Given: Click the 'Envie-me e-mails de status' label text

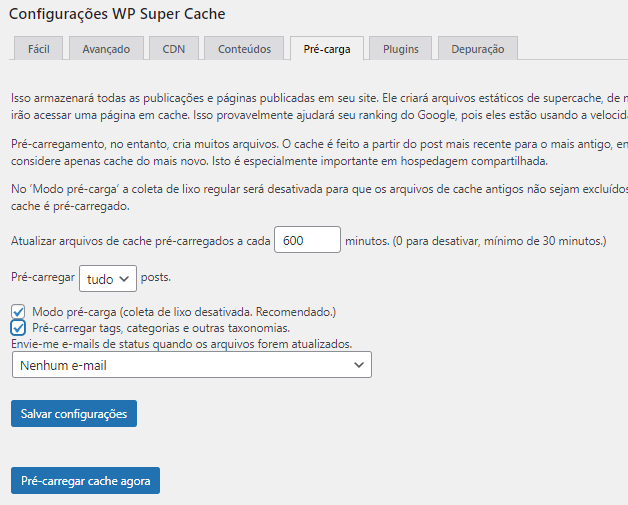Looking at the screenshot, I should tap(181, 343).
